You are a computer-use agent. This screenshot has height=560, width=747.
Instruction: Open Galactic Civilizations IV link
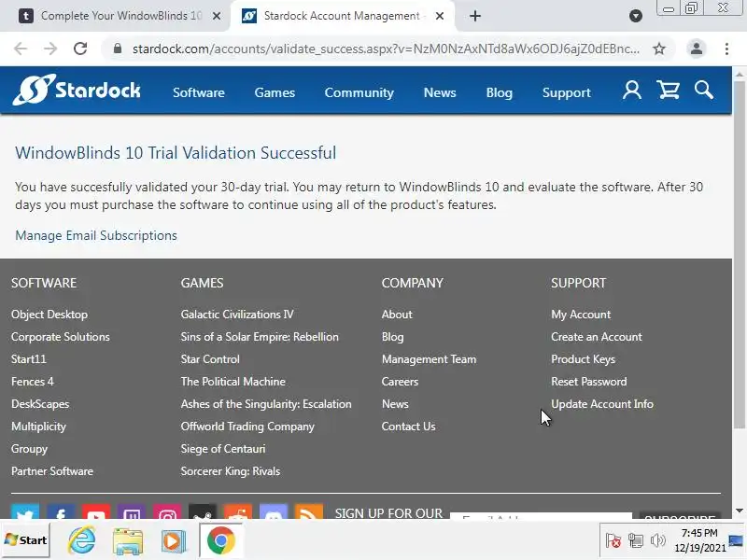(237, 315)
